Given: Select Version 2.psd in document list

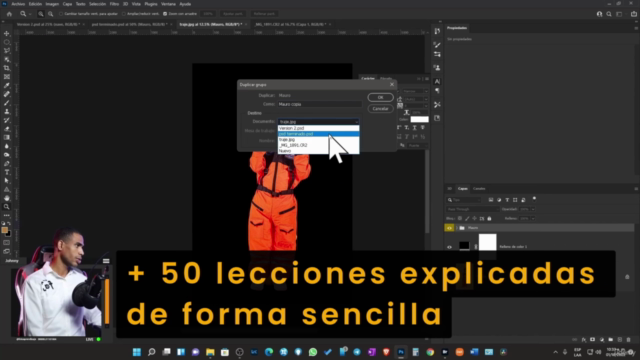Looking at the screenshot, I should coord(318,128).
